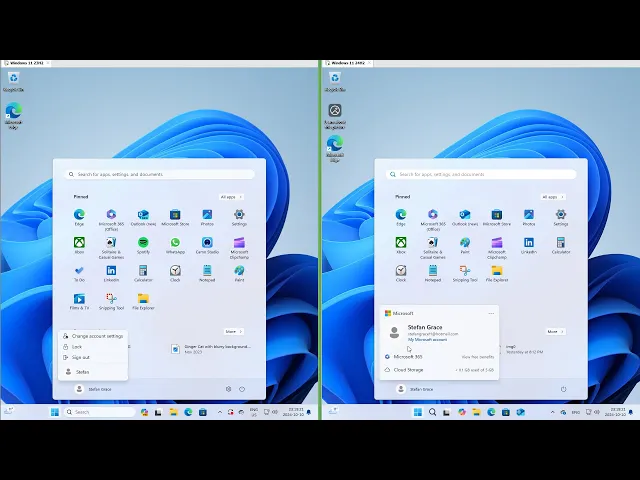Open the img0 recommended file on right
The height and width of the screenshot is (480, 640).
[x=522, y=349]
